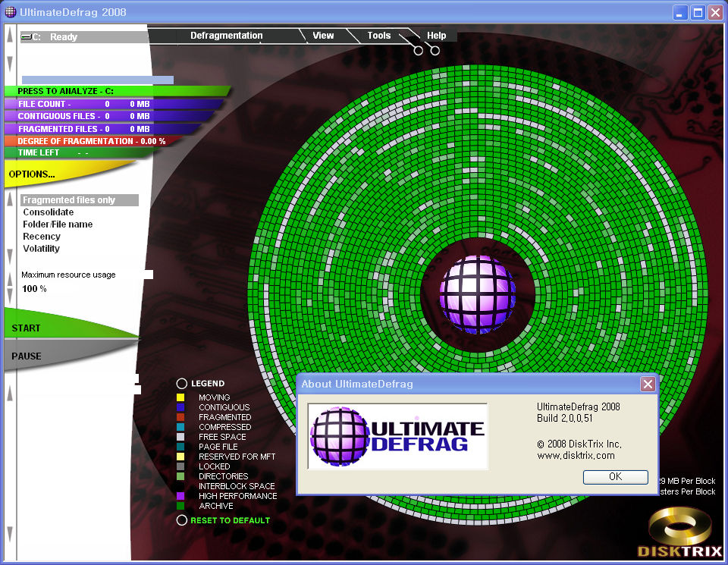Pick the FREE SPACE color swatch

click(180, 437)
